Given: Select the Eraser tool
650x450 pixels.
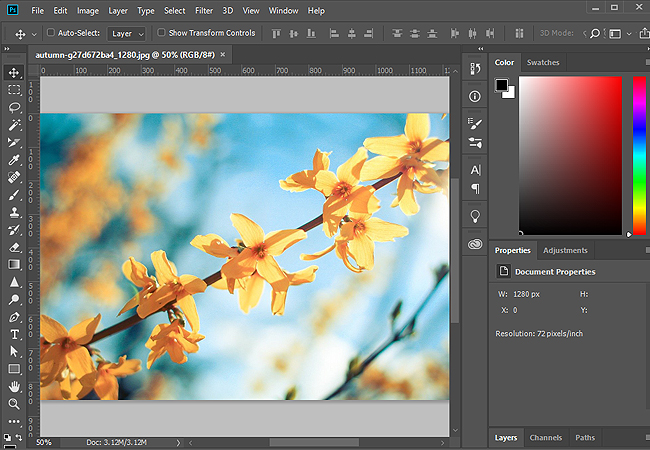Looking at the screenshot, I should point(14,247).
